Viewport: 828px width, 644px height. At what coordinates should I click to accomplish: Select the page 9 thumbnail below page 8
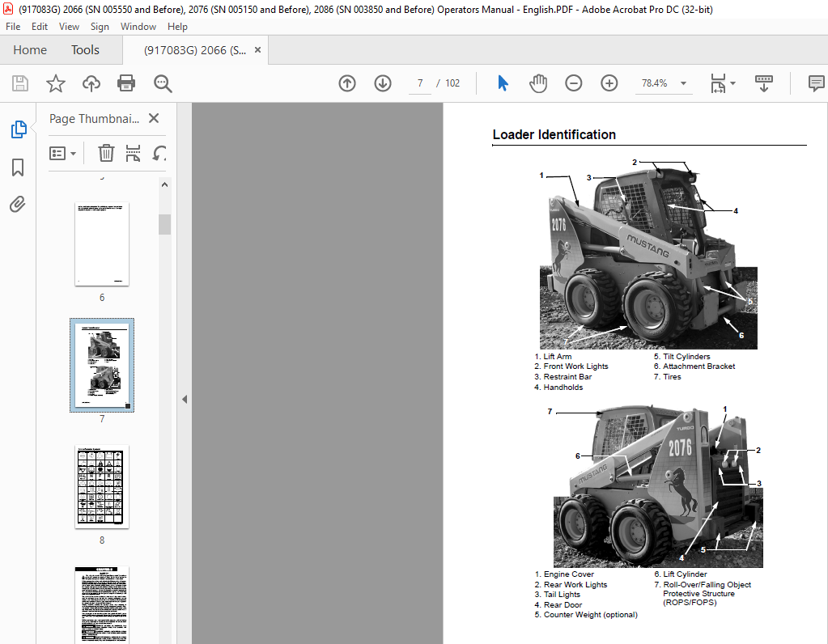pos(102,605)
